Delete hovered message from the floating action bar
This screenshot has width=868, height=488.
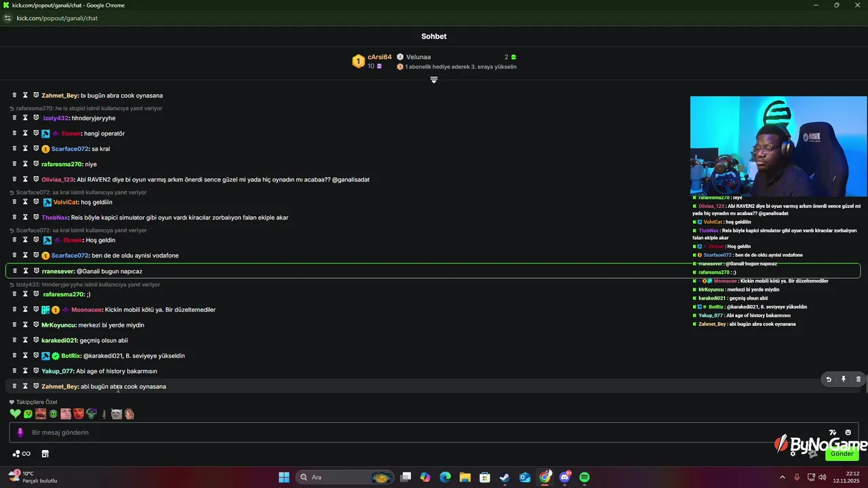pyautogui.click(x=859, y=380)
